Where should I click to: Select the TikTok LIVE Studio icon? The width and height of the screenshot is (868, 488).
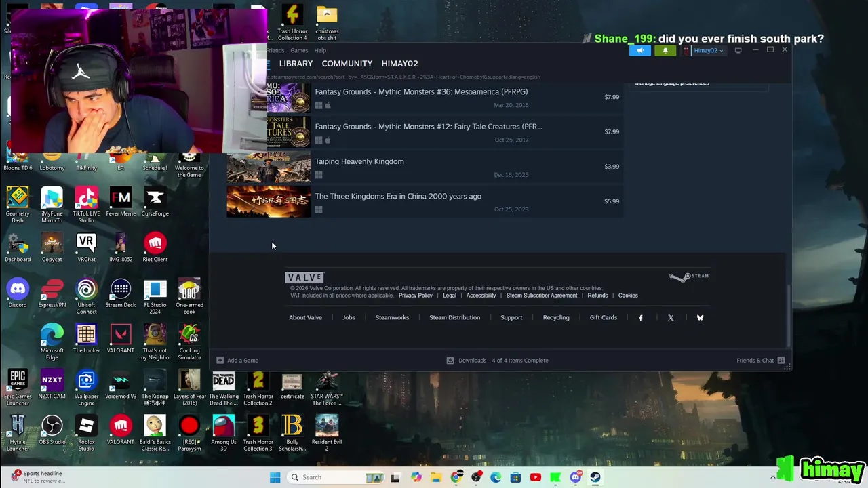86,205
